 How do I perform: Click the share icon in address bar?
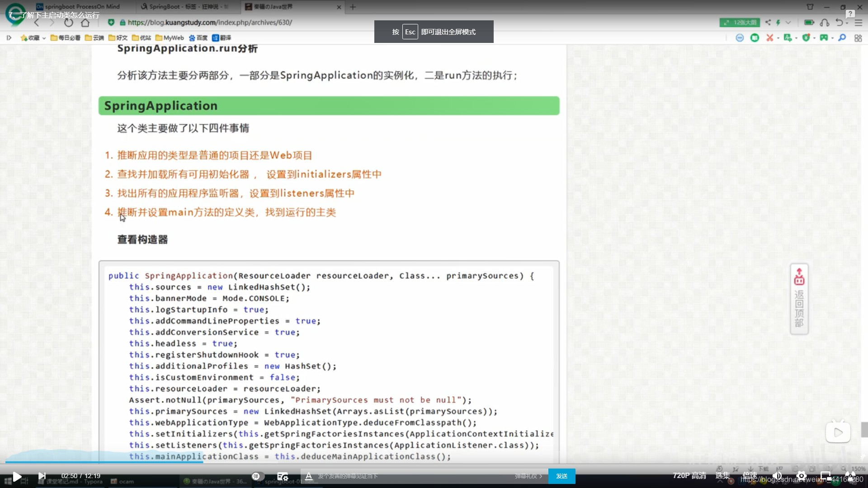768,23
